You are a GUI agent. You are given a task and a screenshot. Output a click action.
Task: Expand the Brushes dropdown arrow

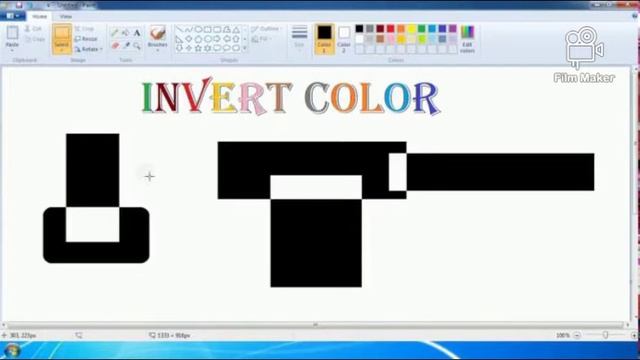[x=158, y=50]
